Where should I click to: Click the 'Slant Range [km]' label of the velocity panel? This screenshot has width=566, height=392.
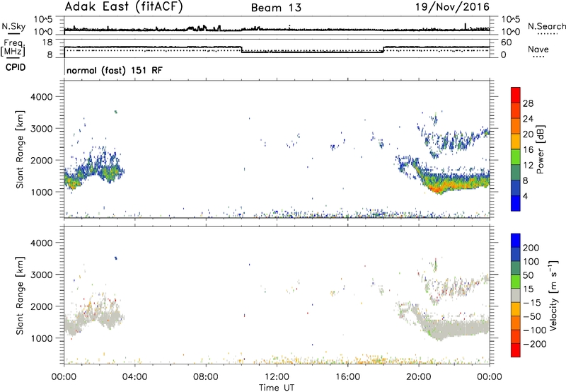pyautogui.click(x=20, y=295)
